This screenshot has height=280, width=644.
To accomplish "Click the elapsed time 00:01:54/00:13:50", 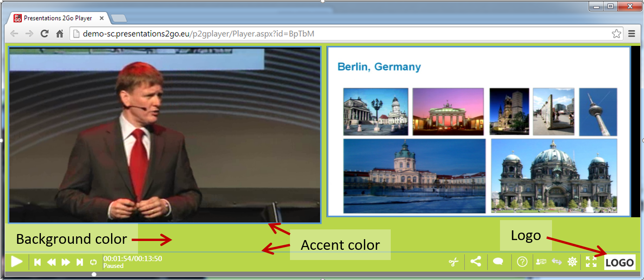I will (133, 259).
